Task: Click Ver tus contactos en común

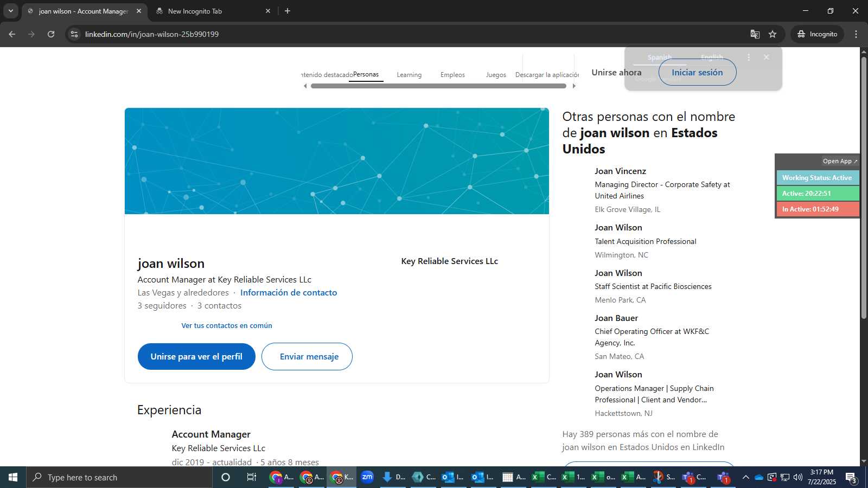Action: click(227, 325)
